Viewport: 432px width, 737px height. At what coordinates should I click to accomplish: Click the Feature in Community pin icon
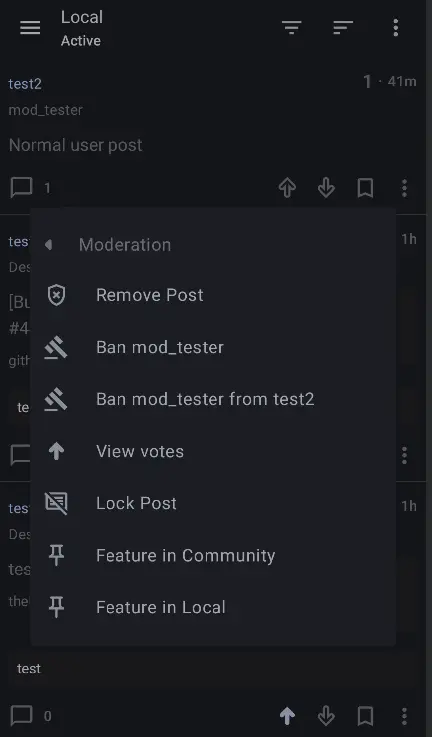(56, 555)
